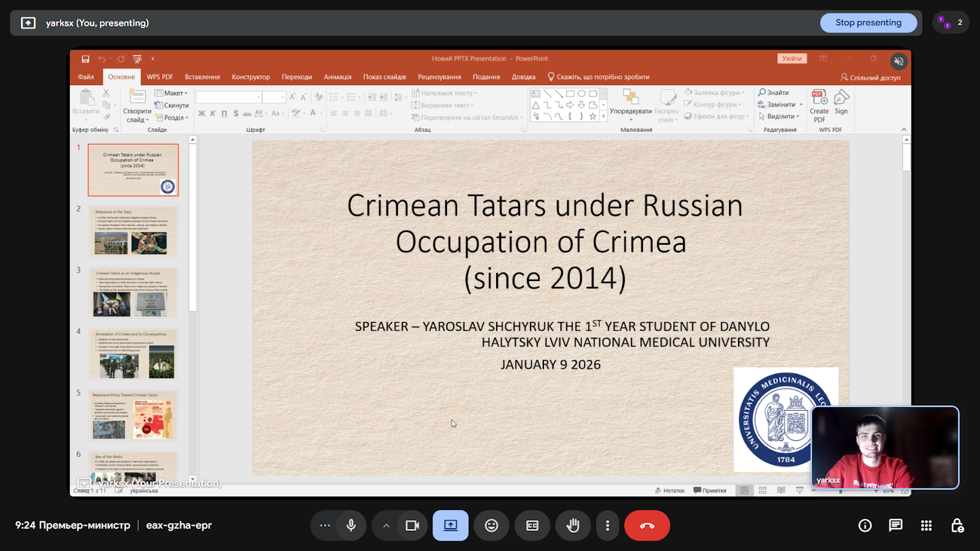This screenshot has width=980, height=551.
Task: Click the Увійти sign-in button
Action: point(792,59)
